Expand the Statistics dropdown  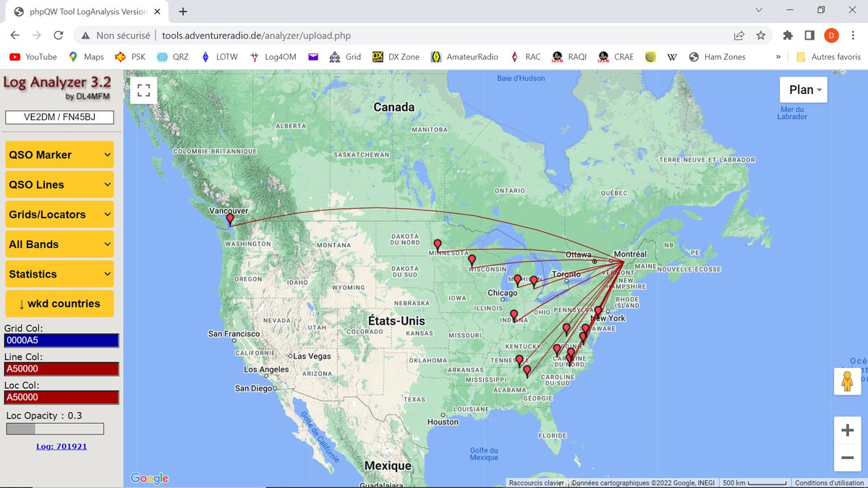[59, 274]
